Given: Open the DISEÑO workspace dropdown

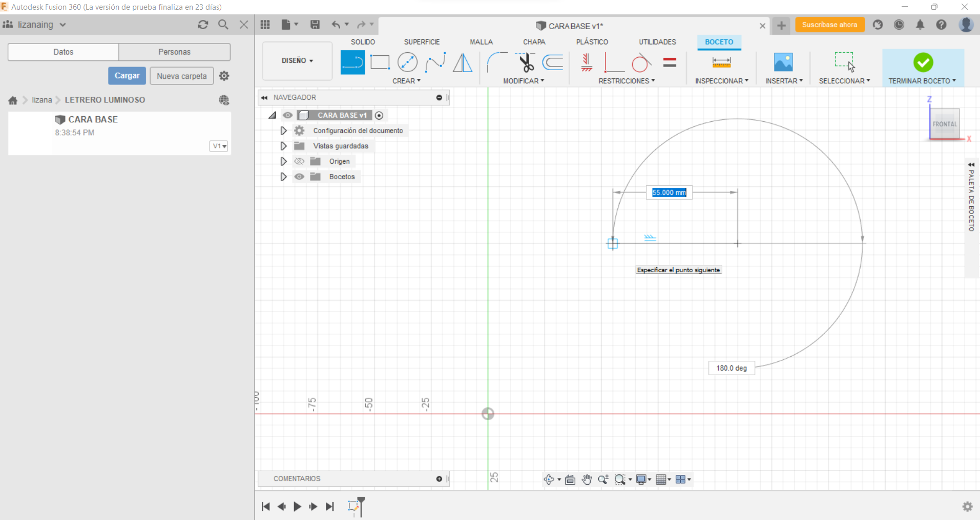Looking at the screenshot, I should pos(297,60).
